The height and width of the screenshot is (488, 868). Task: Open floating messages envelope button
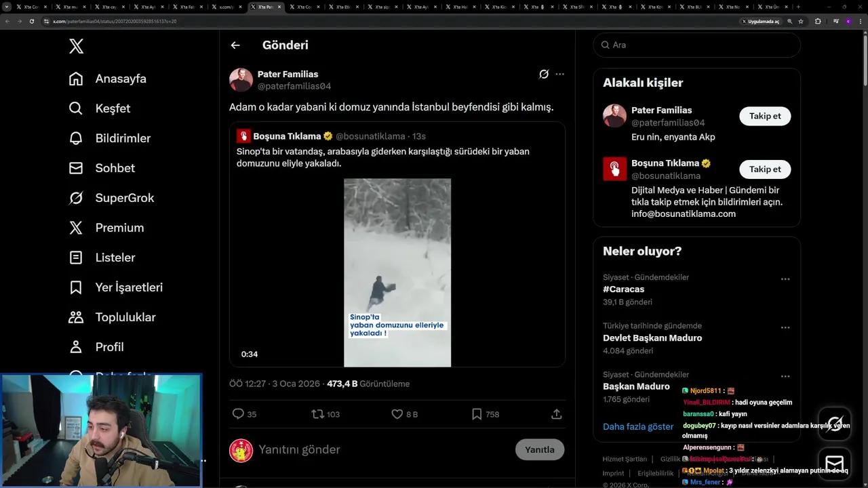coord(835,464)
